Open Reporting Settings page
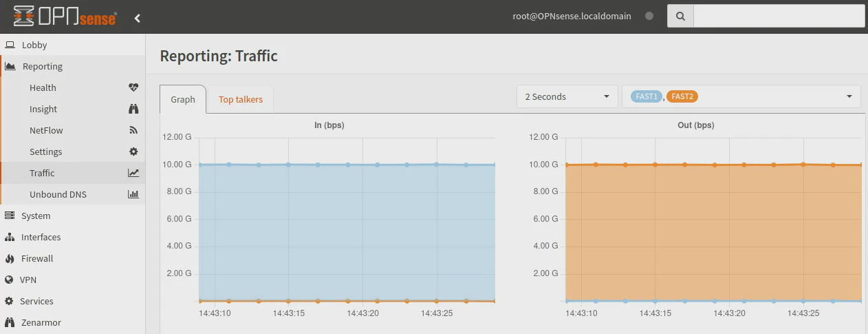Screen dimensions: 868x334 73,152
